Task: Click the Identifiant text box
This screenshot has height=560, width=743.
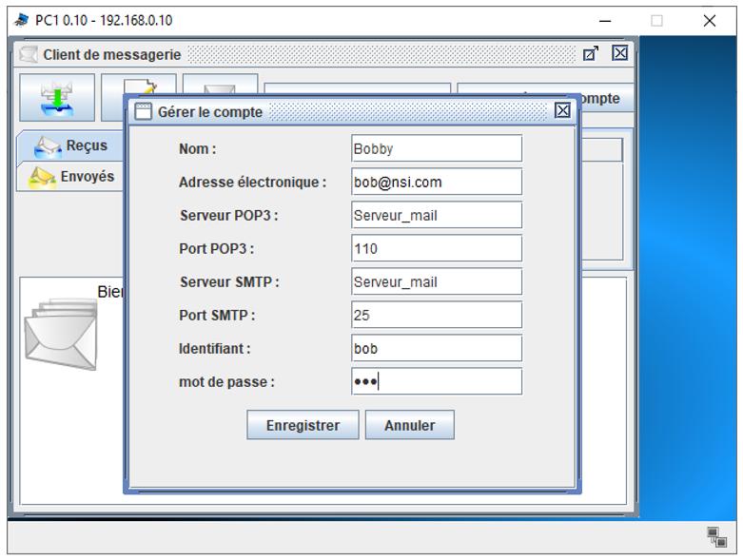Action: click(436, 348)
